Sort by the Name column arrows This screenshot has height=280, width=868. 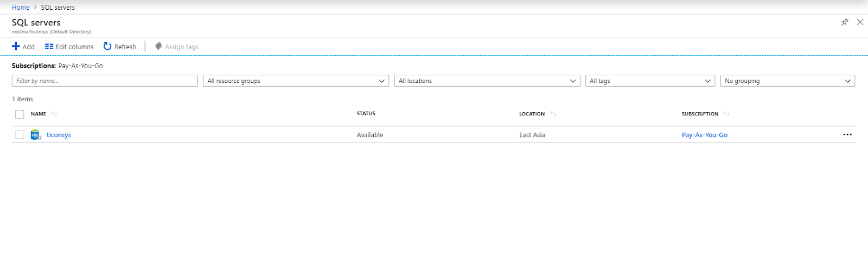[54, 114]
